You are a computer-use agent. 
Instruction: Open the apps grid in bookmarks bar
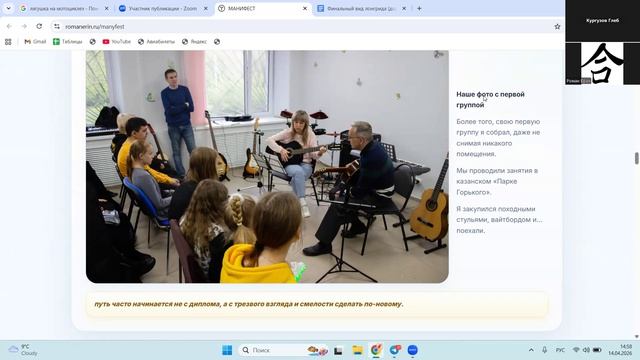8,42
